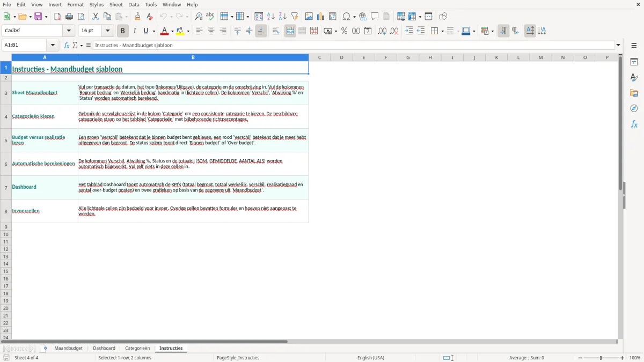Click PageStyle_Instructies in status bar
Image resolution: width=644 pixels, height=362 pixels.
(238, 358)
